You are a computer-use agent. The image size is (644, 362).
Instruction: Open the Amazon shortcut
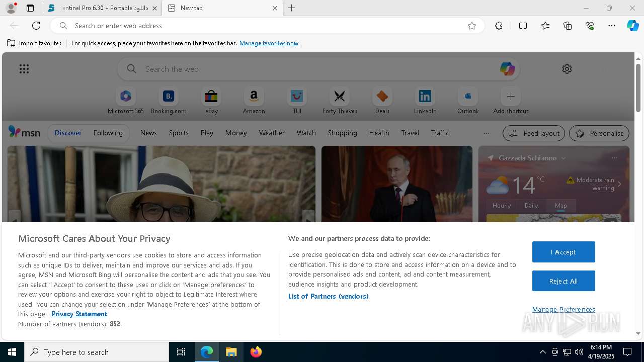pos(254,101)
